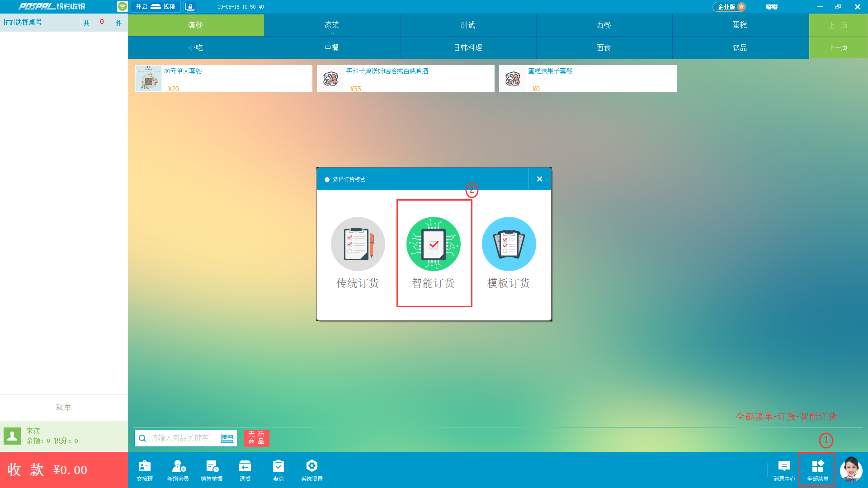Open 消息中心 message center
Viewport: 868px width, 488px height.
(784, 470)
